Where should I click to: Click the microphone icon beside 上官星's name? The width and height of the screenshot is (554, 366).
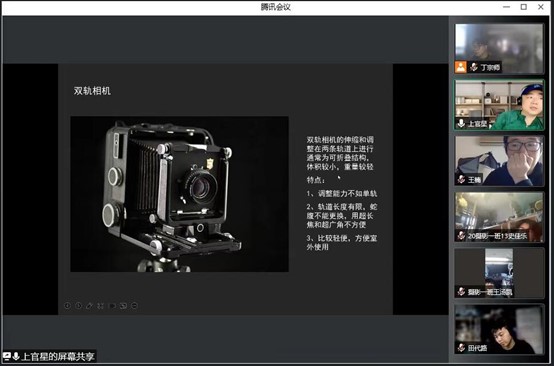coord(461,124)
